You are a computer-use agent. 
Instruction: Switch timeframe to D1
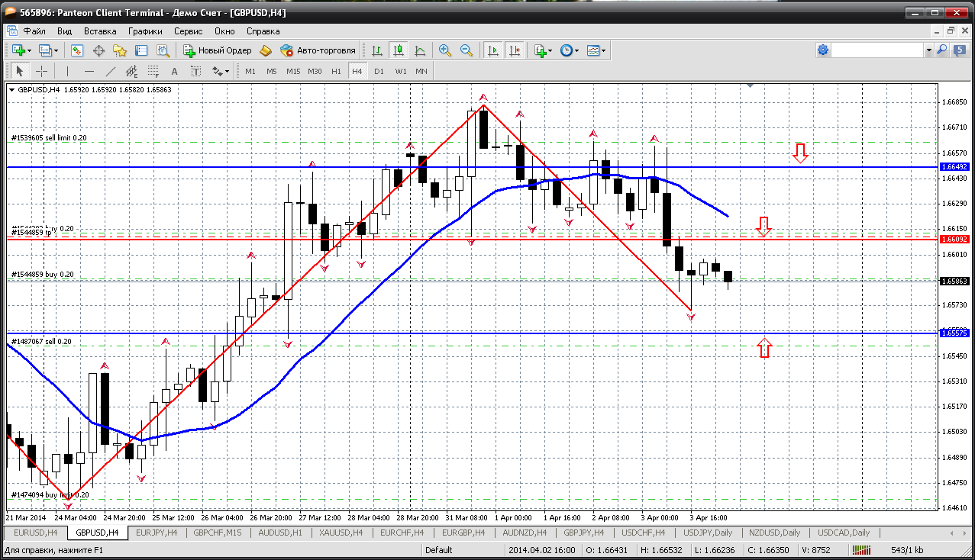tap(379, 71)
